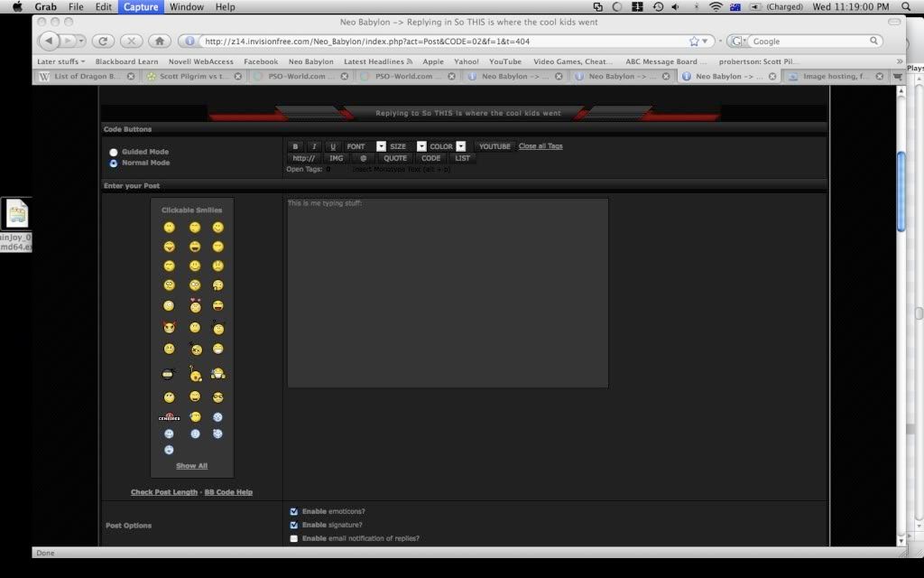The image size is (924, 578).
Task: Insert the CENSORED smiley
Action: tap(169, 417)
